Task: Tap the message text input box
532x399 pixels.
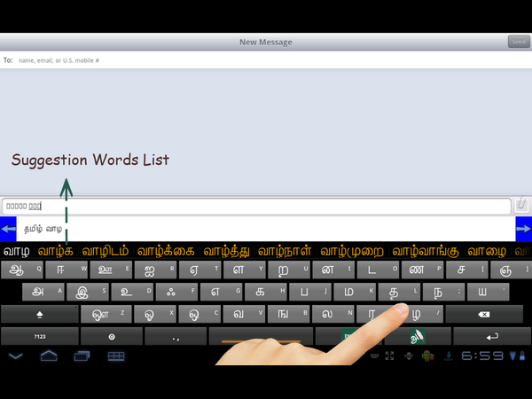Action: tap(255, 206)
